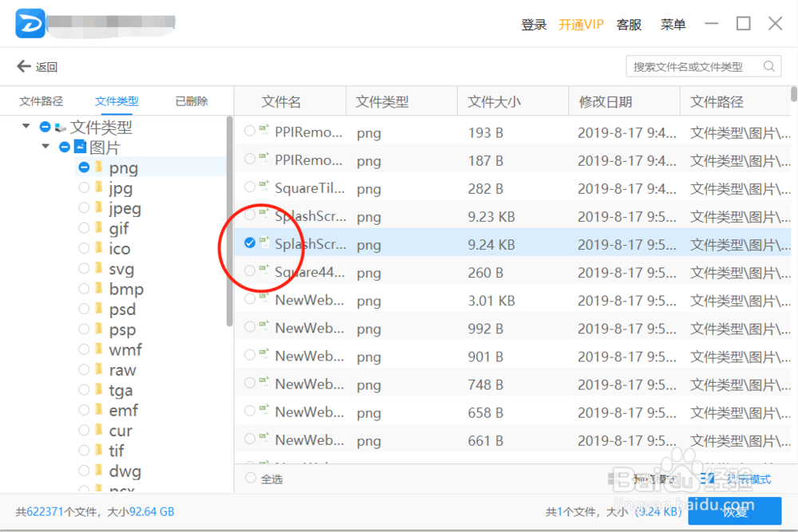Open the 已删除 tab
798x532 pixels.
pyautogui.click(x=192, y=101)
